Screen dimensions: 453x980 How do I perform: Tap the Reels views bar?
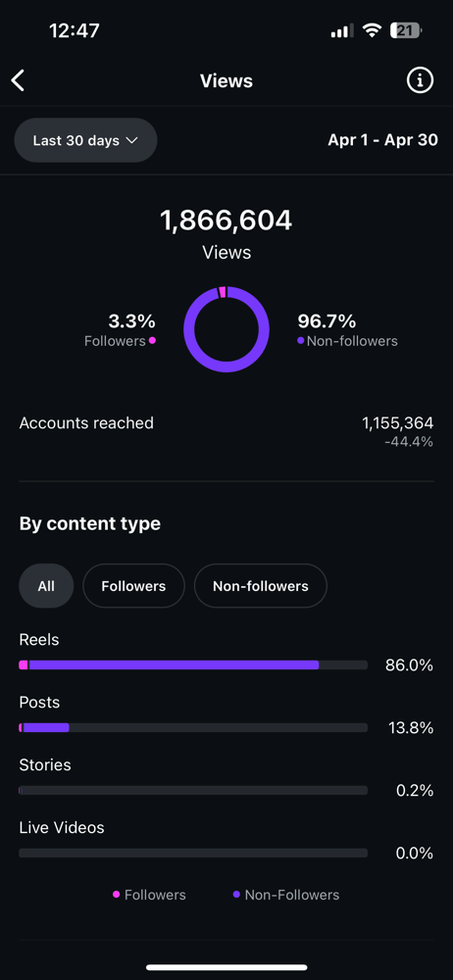pyautogui.click(x=193, y=665)
